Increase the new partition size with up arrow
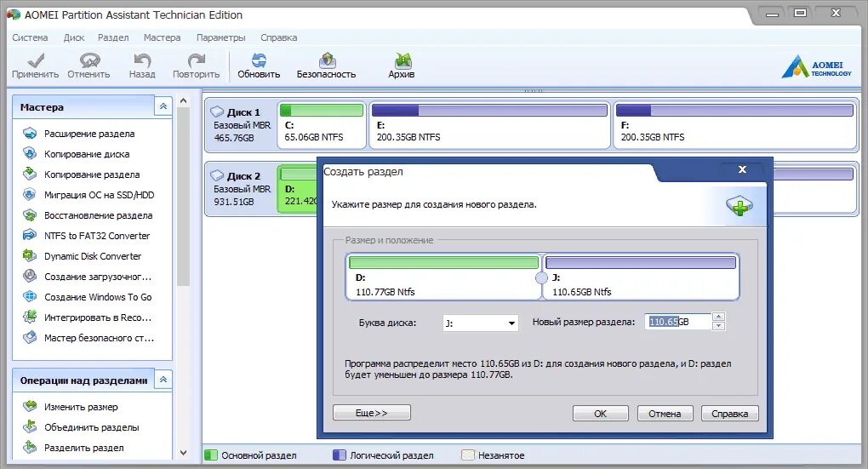The image size is (868, 469). [718, 317]
